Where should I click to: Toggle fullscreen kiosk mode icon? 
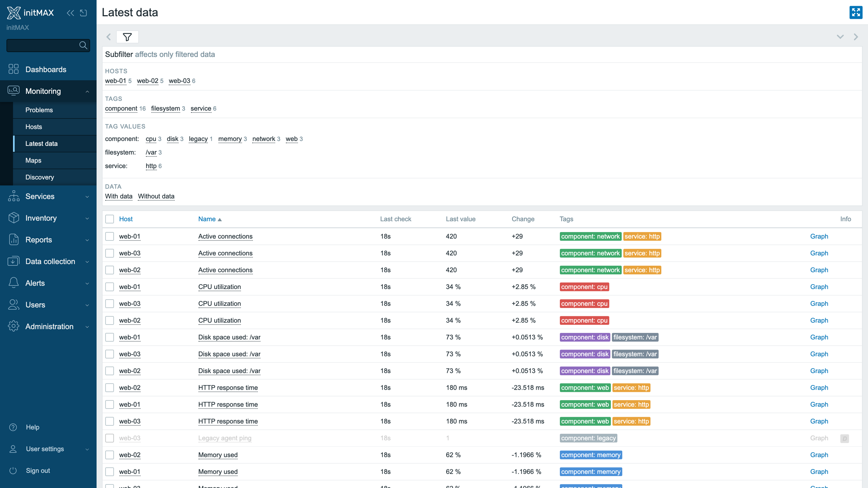[856, 12]
